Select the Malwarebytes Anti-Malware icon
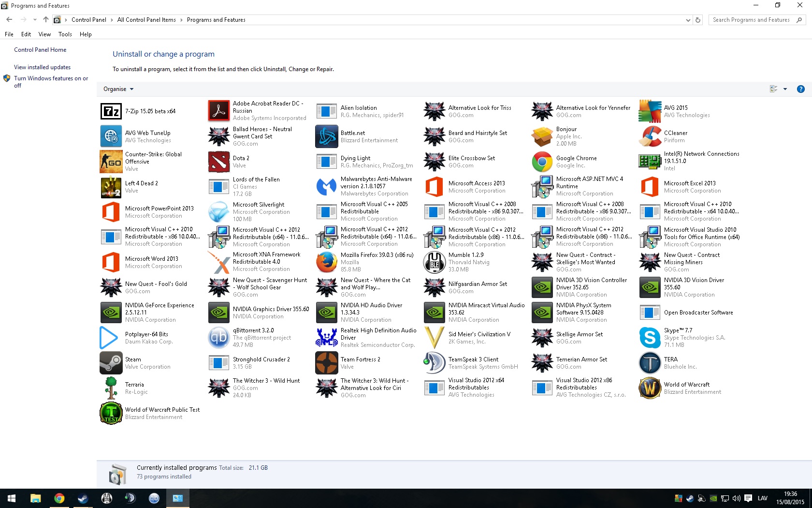812x508 pixels. 326,187
